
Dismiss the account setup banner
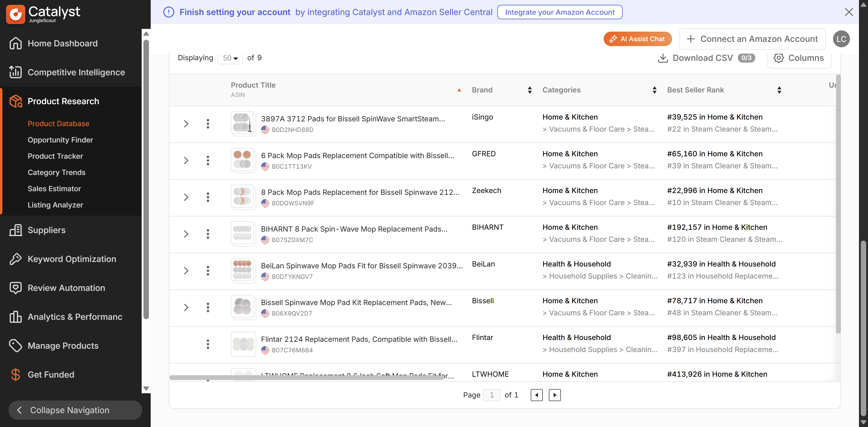coord(849,12)
